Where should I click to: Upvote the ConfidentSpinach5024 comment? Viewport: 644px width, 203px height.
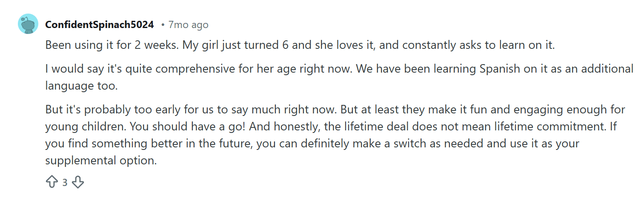click(52, 183)
